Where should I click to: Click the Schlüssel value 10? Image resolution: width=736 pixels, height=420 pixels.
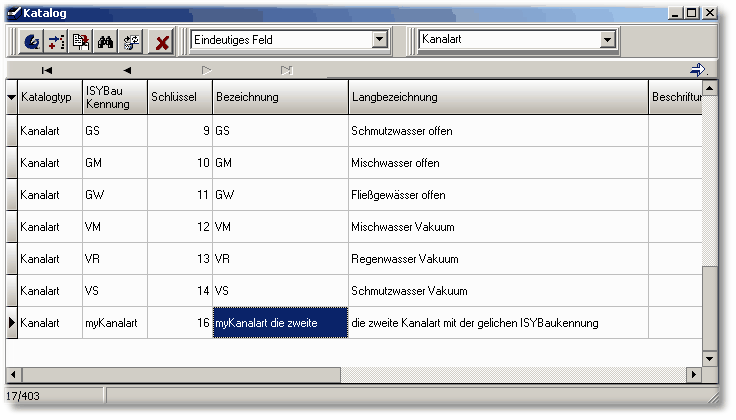pos(180,163)
